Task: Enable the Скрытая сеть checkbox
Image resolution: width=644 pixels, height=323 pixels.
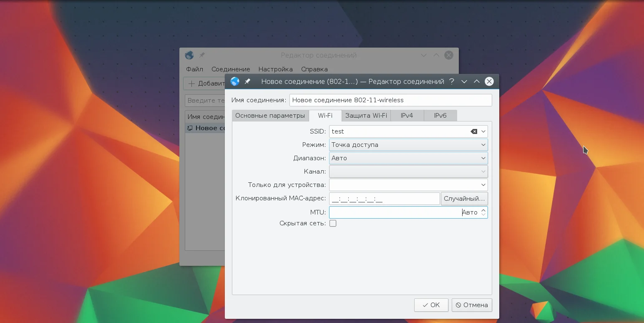Action: [x=333, y=223]
